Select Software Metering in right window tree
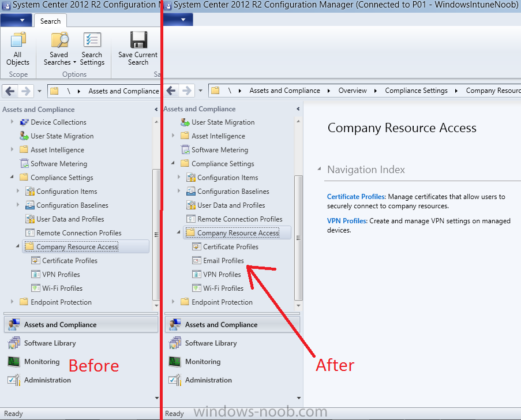The width and height of the screenshot is (521, 420). click(x=220, y=150)
